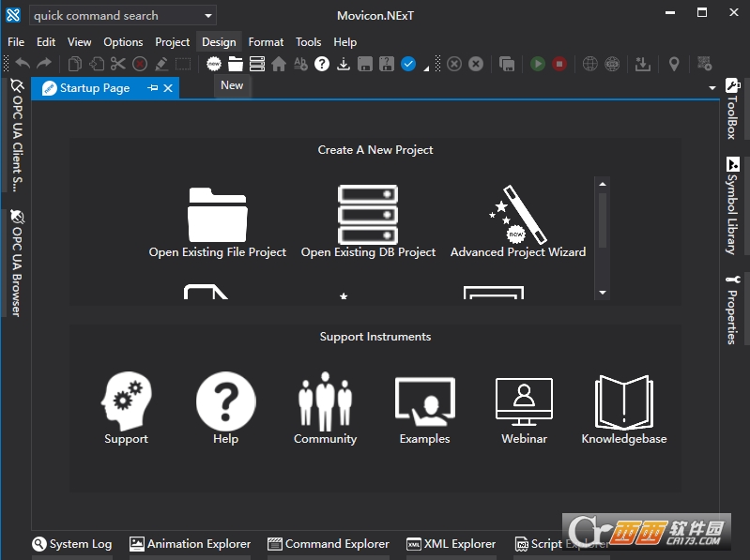Click the project list scroll up arrow

click(603, 184)
